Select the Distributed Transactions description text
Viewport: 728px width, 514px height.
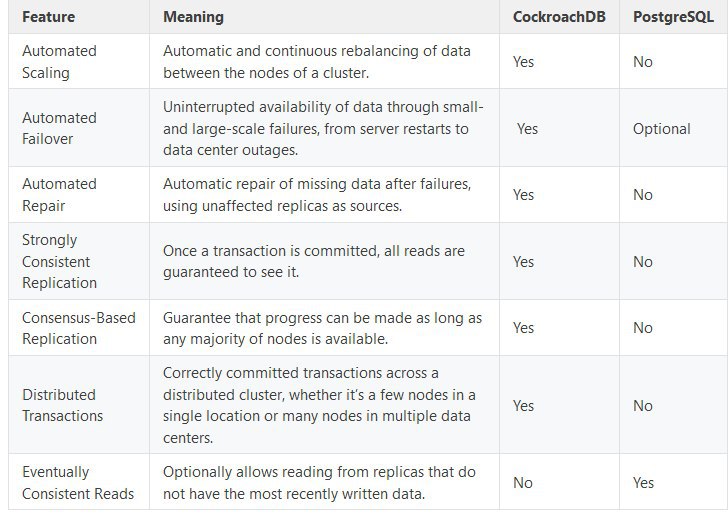[x=319, y=405]
